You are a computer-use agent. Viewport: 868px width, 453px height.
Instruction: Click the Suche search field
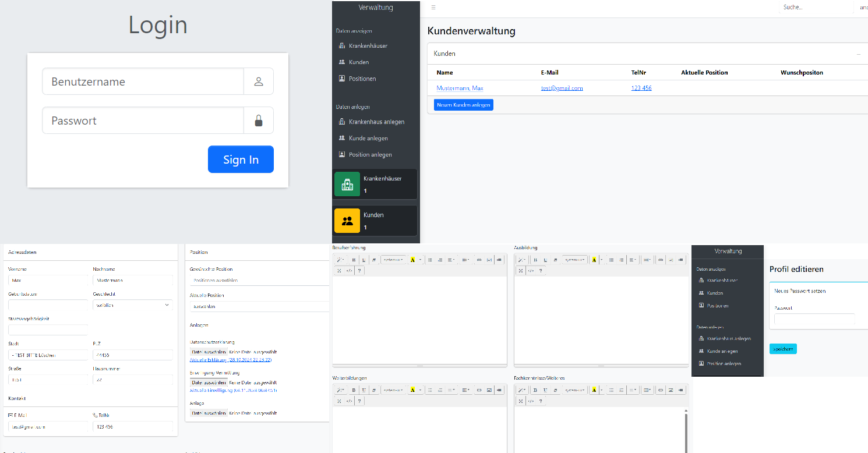point(817,8)
